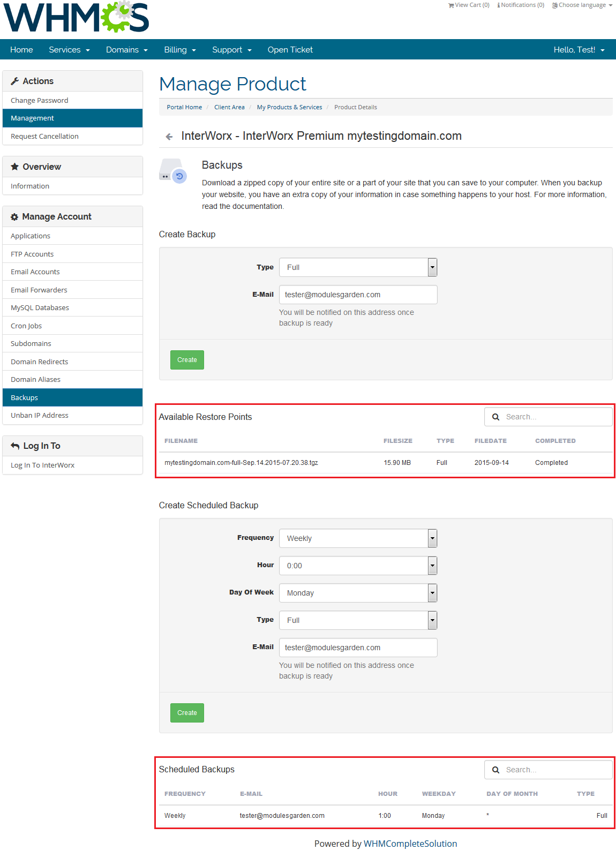Select Open Ticket in navigation bar
Image resolution: width=616 pixels, height=850 pixels.
[x=290, y=50]
